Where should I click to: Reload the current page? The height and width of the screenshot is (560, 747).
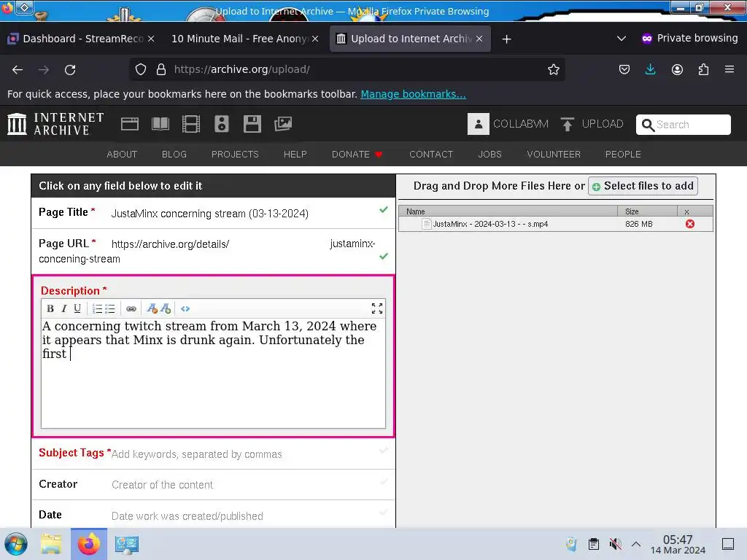click(x=70, y=69)
